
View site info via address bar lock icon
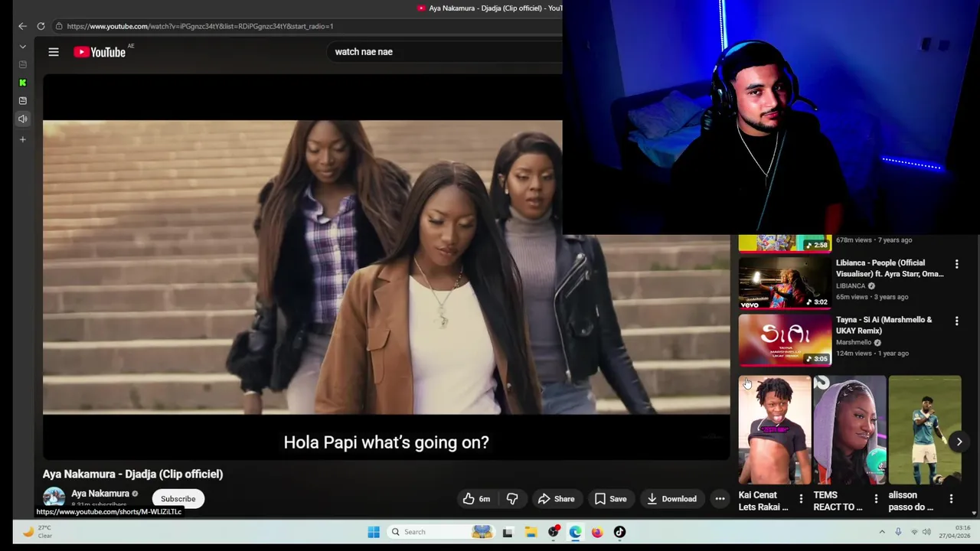coord(59,26)
